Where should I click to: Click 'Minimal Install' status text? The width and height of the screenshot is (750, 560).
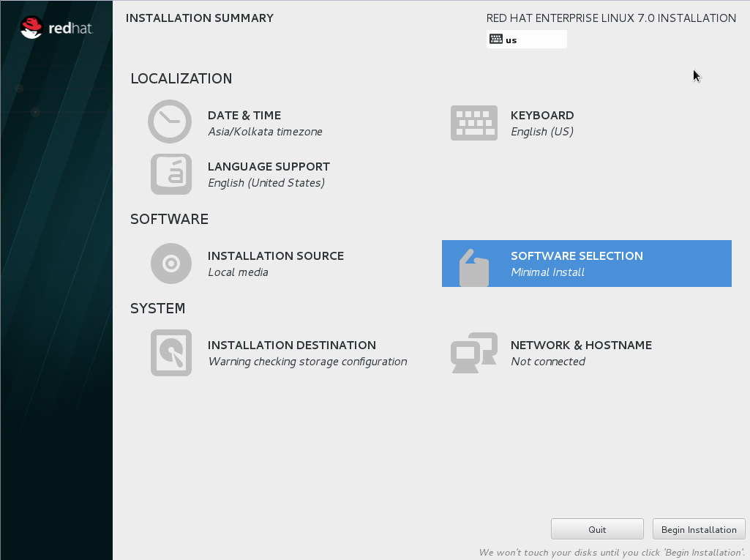pos(547,272)
